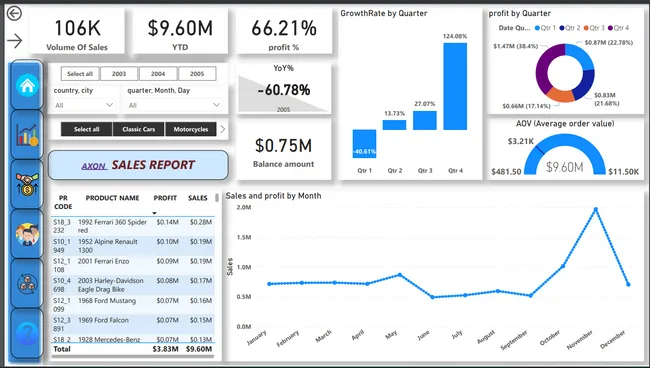Open the country, city dropdown

[x=84, y=105]
